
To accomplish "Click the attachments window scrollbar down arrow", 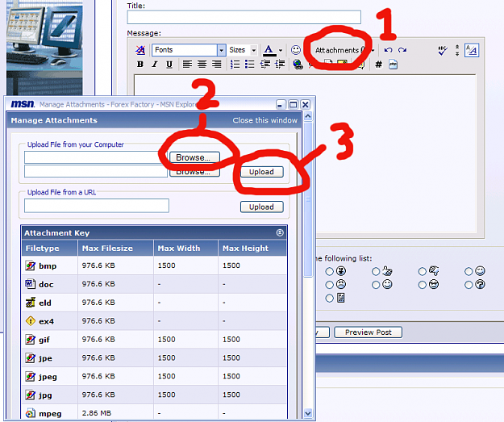I will point(308,413).
